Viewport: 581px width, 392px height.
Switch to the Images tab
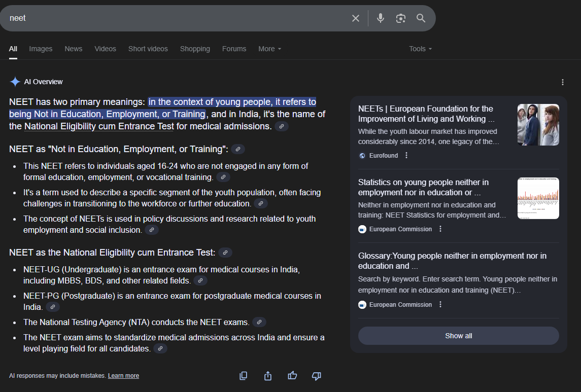(41, 49)
